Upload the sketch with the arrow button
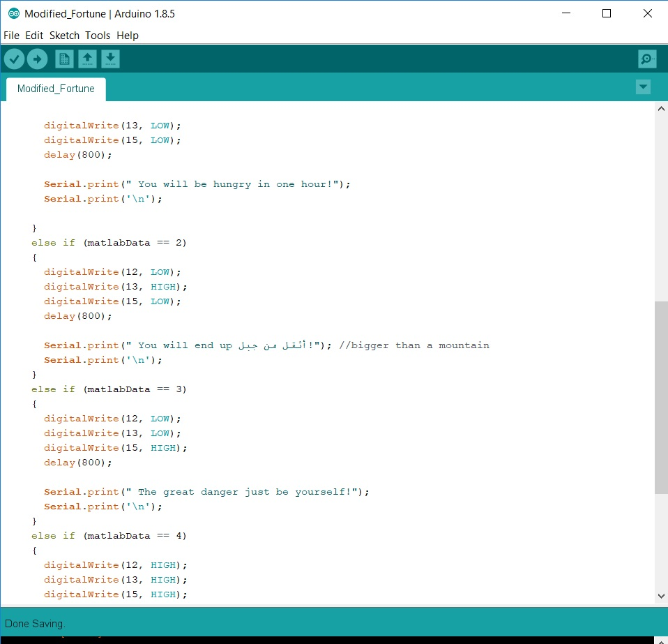668x644 pixels. [37, 59]
